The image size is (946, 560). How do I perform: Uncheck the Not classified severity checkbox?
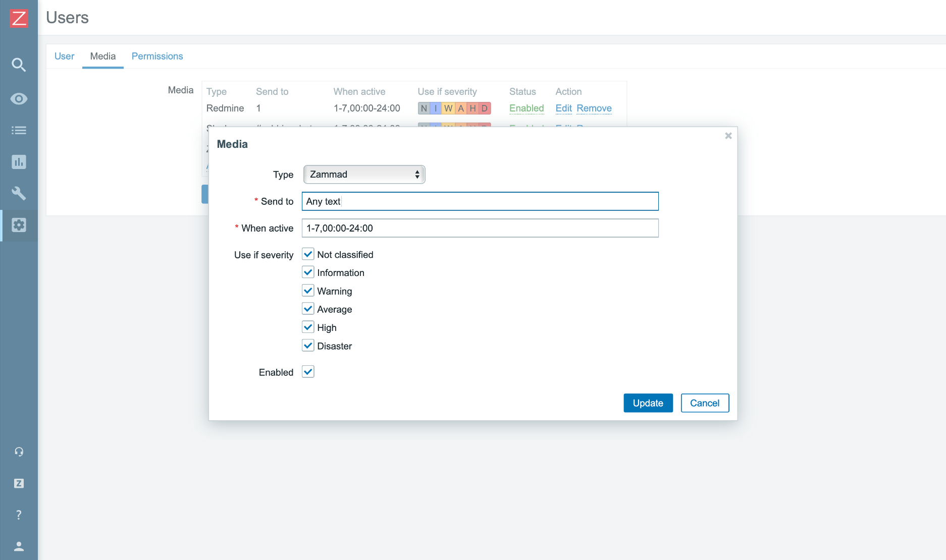click(308, 254)
